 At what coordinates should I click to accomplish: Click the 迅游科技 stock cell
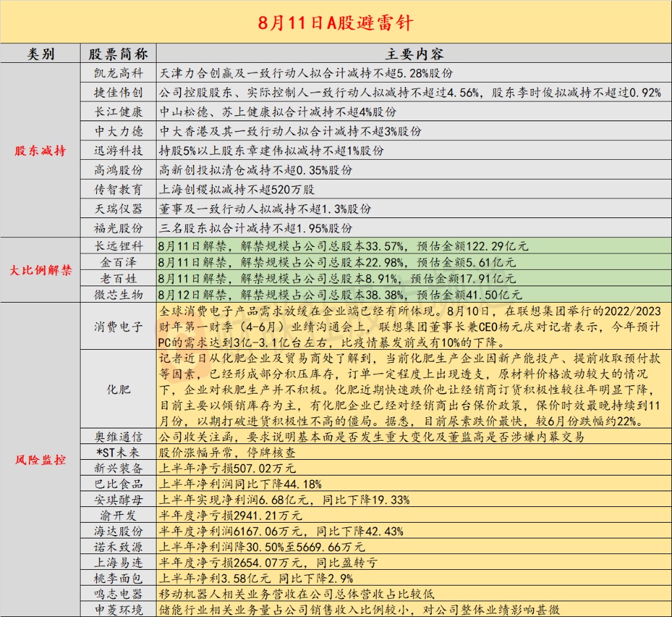coord(118,151)
